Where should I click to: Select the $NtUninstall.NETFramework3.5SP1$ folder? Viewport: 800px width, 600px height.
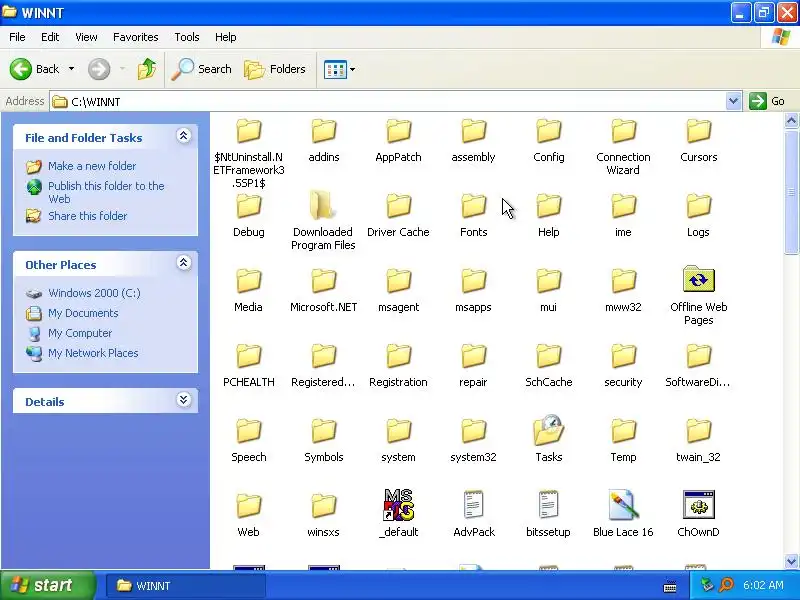(x=249, y=153)
